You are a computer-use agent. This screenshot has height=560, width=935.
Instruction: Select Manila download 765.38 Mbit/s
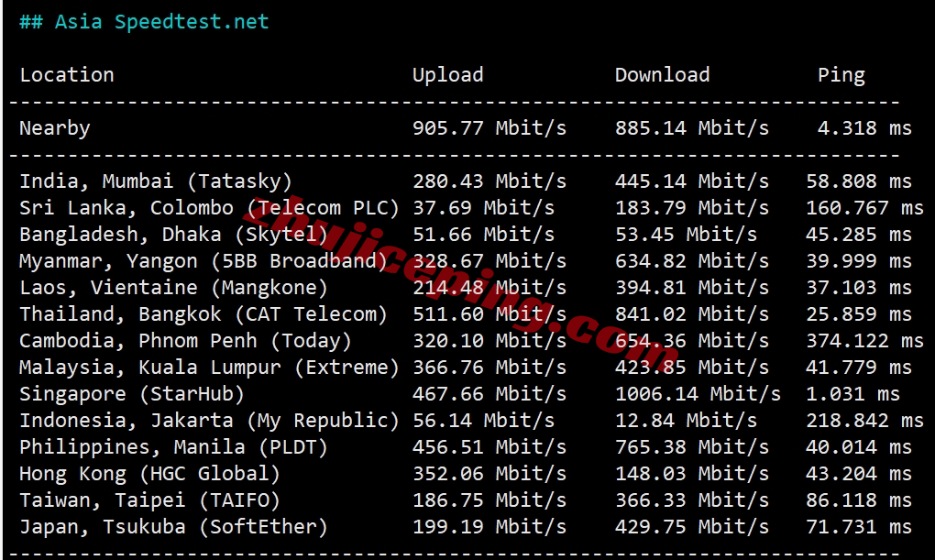[x=692, y=447]
